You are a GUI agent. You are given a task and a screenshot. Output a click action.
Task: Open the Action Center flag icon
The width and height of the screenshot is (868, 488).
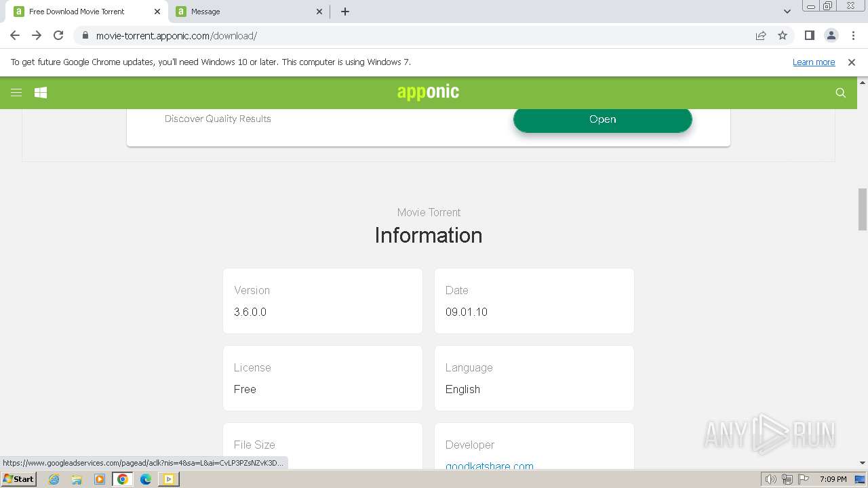pos(803,479)
